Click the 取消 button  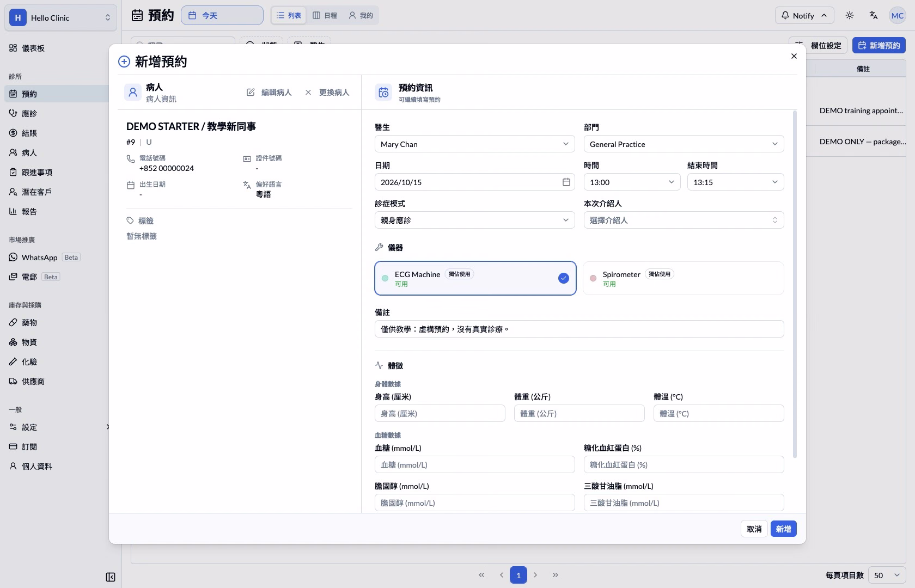[754, 529]
